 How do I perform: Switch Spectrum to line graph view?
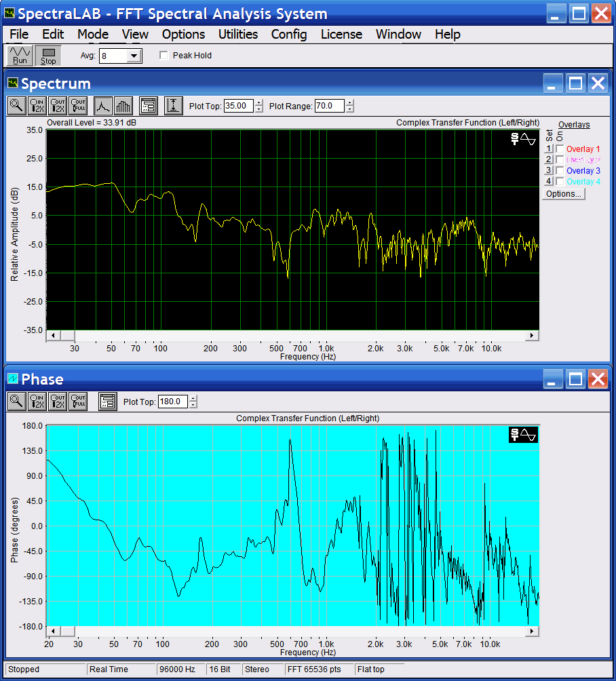coord(102,106)
